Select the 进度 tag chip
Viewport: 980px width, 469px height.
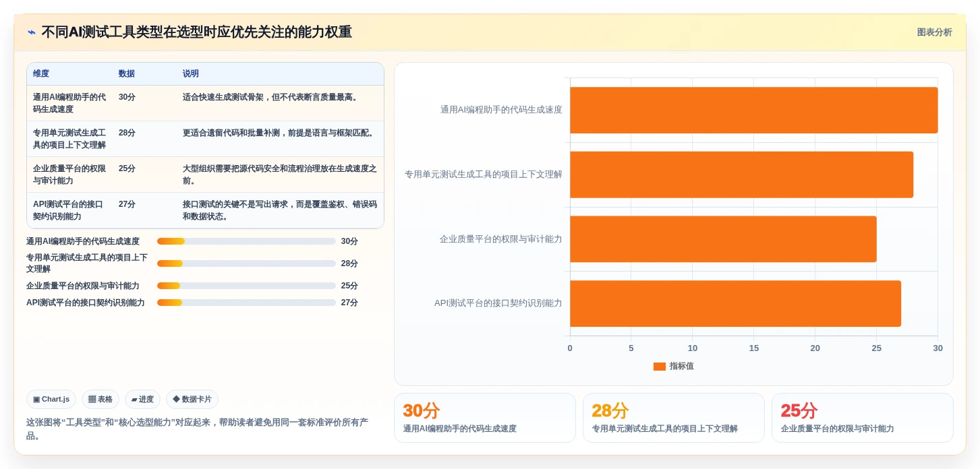(x=142, y=400)
